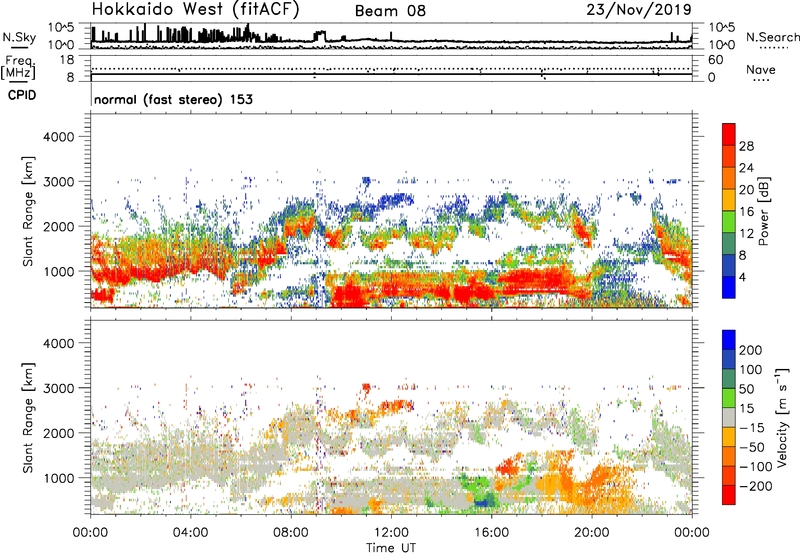Click the velocity colorbar red segment below -200
The image size is (800, 554).
point(729,495)
